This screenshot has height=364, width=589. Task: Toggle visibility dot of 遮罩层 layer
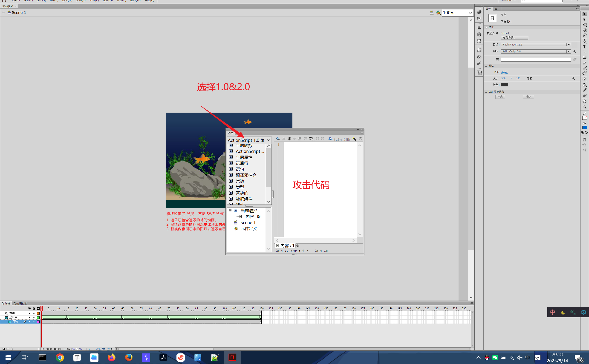click(x=29, y=318)
